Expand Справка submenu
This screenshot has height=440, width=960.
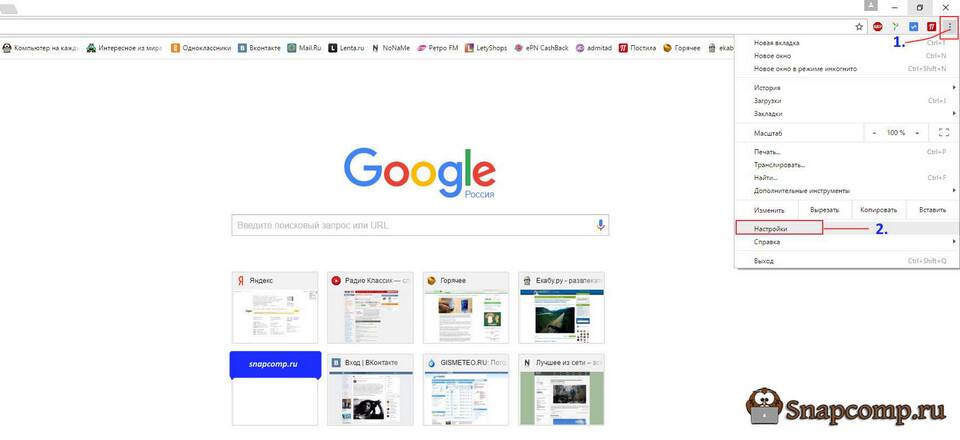[x=847, y=242]
